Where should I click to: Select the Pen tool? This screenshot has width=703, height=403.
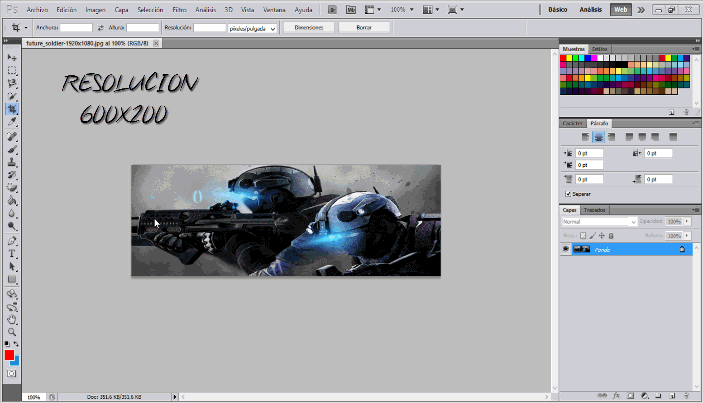12,241
